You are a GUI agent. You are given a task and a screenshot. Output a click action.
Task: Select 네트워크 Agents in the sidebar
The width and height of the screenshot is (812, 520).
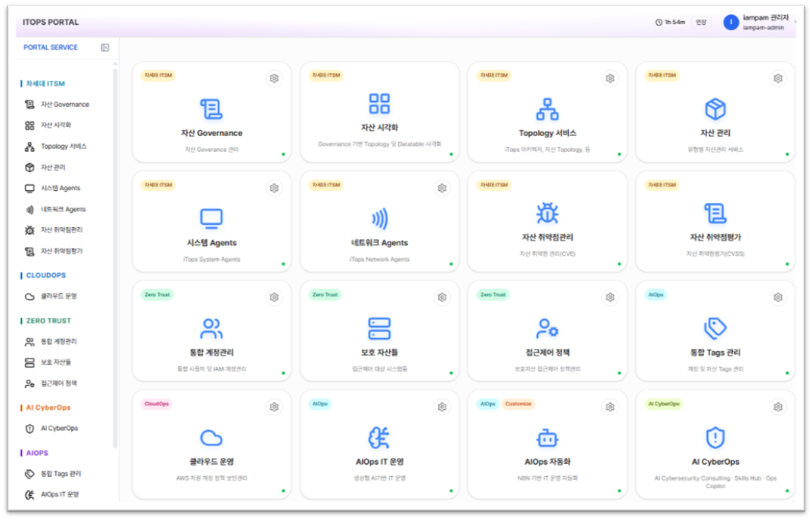55,210
